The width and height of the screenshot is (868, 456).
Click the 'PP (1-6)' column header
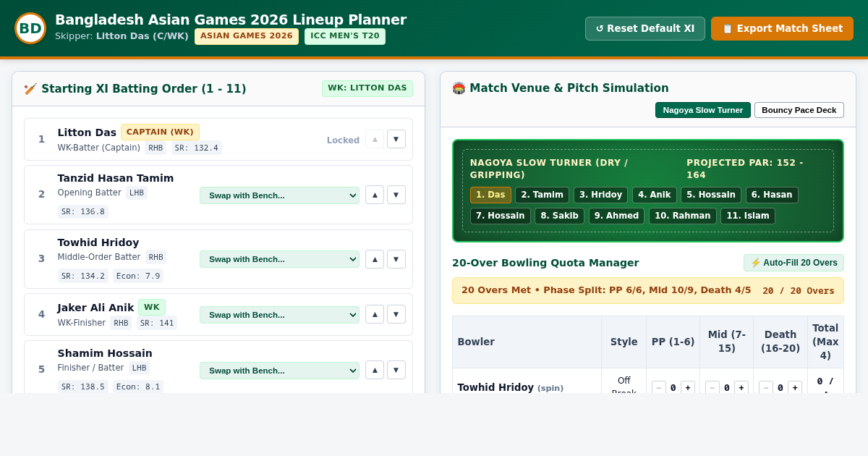pyautogui.click(x=673, y=342)
